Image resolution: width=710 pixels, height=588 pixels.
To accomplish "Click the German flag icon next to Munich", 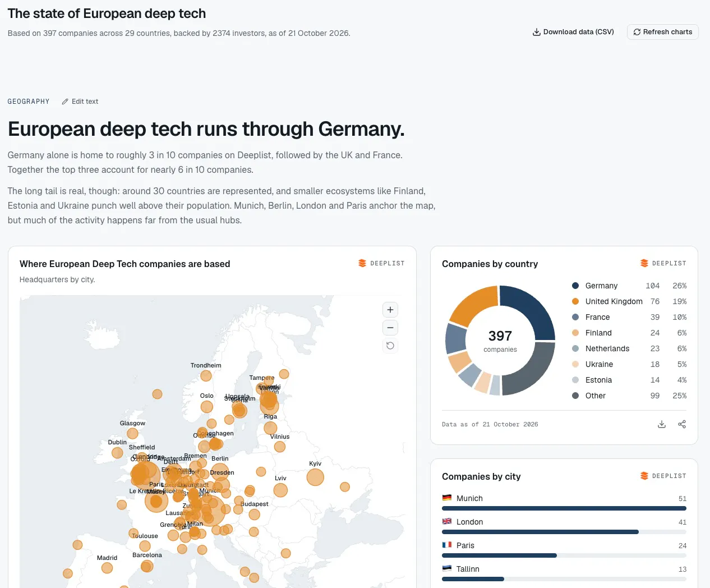I will point(447,498).
